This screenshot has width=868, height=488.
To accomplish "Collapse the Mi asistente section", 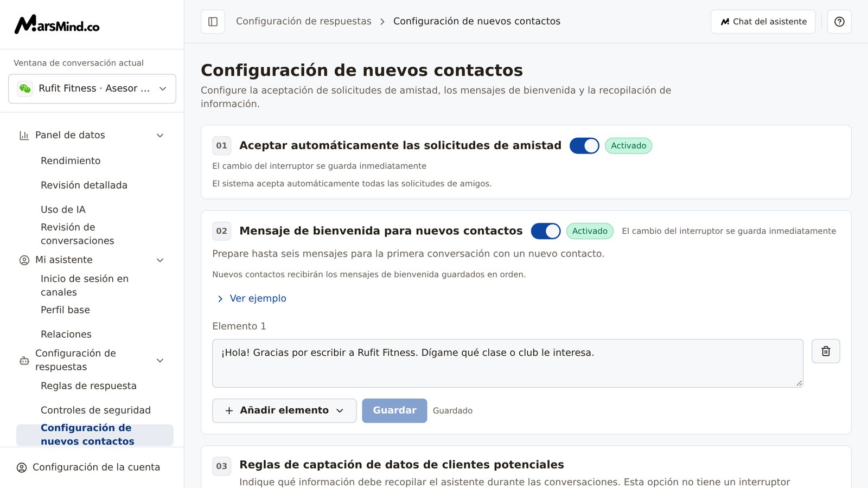I will point(160,260).
